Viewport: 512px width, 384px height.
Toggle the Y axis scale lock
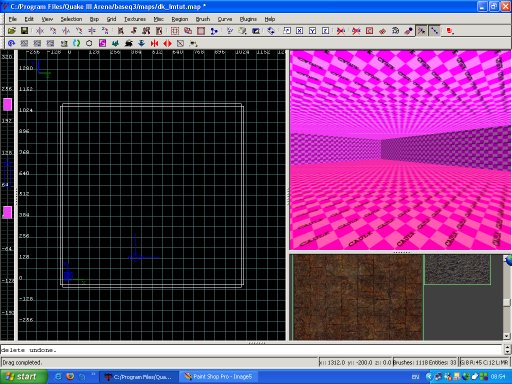[x=312, y=31]
